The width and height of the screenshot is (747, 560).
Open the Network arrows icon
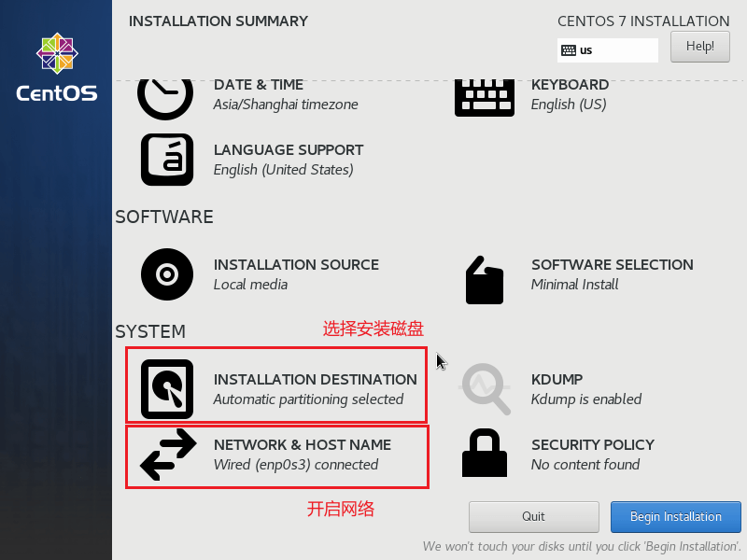168,455
